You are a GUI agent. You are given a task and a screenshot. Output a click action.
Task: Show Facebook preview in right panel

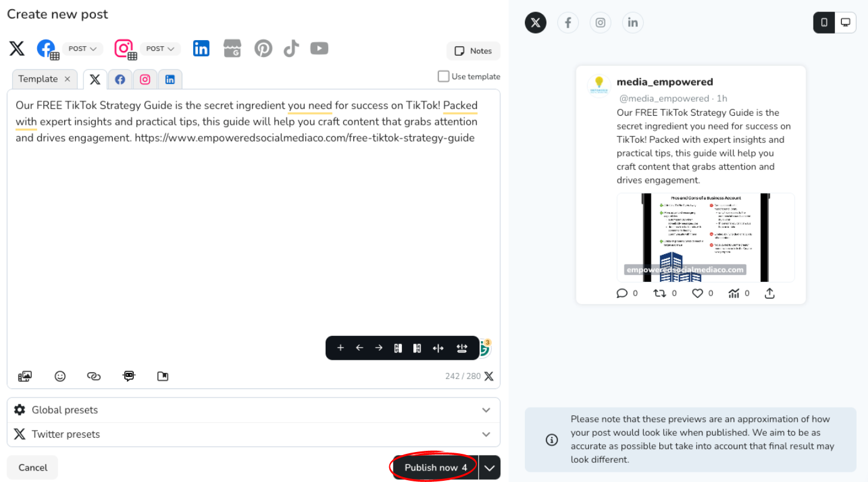coord(568,23)
